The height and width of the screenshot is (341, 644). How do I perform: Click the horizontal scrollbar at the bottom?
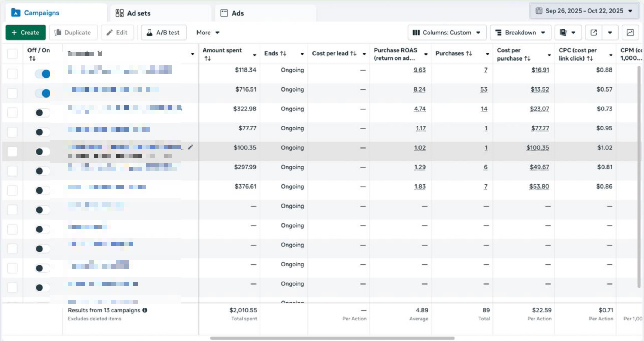(x=332, y=338)
